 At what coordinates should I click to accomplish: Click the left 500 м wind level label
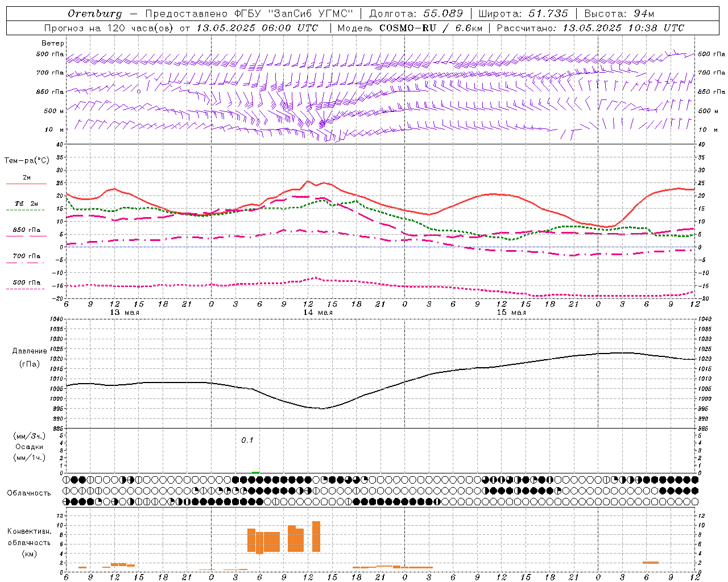point(54,111)
